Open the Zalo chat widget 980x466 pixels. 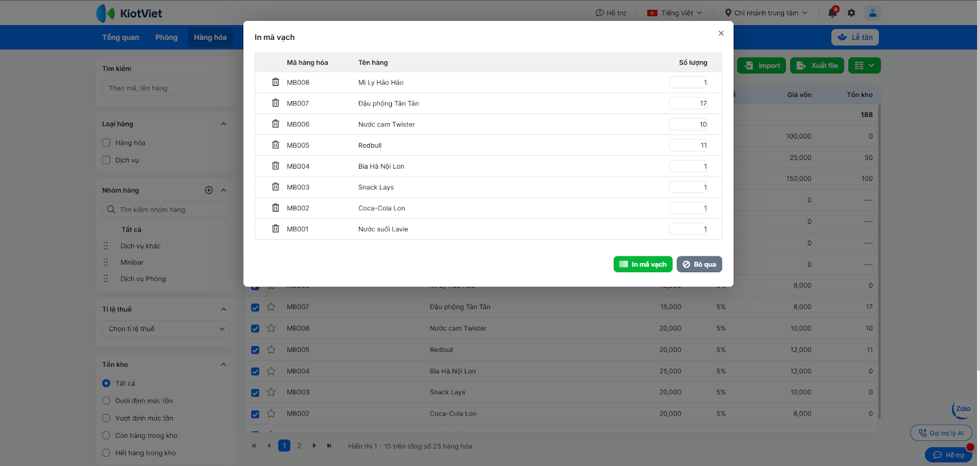point(962,409)
